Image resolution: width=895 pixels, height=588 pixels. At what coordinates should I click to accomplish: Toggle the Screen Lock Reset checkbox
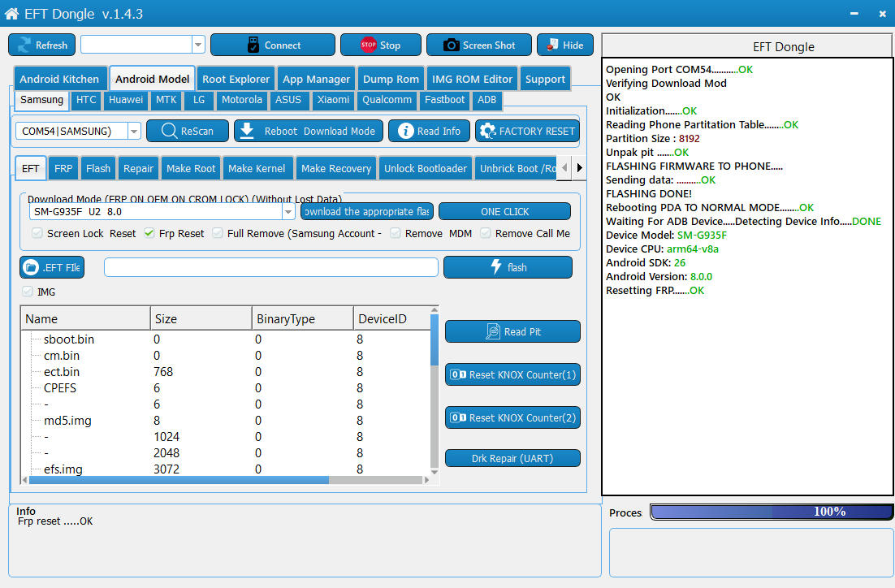tap(37, 233)
